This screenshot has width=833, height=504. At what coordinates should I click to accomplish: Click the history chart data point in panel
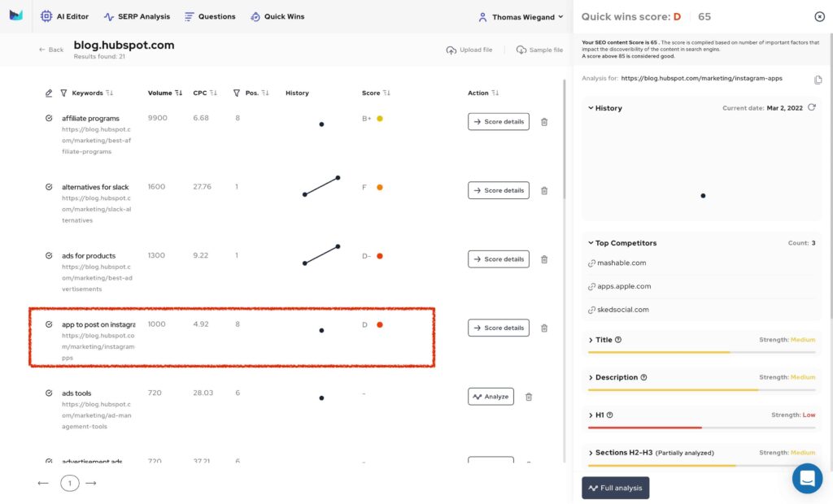[703, 195]
